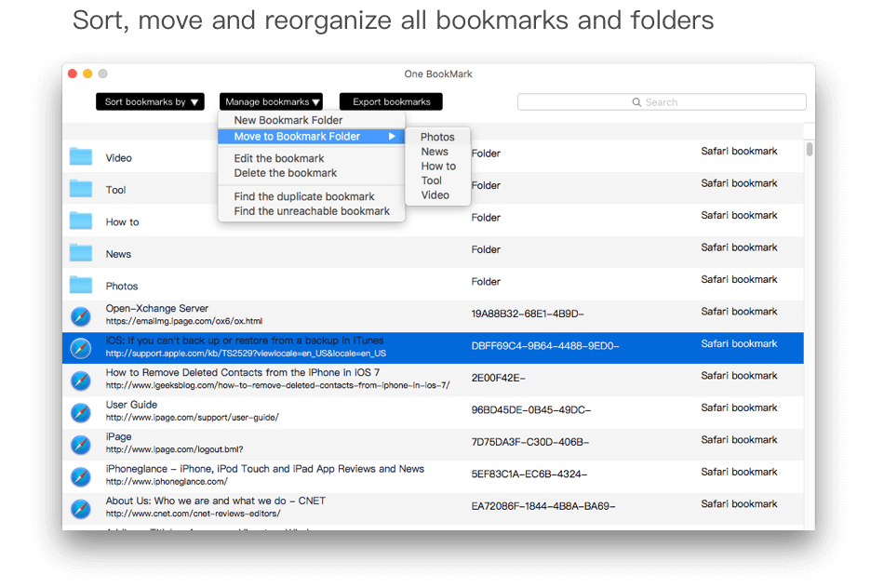Screen dimensions: 884x588
Task: Pick How to in the submenu
Action: coord(438,167)
